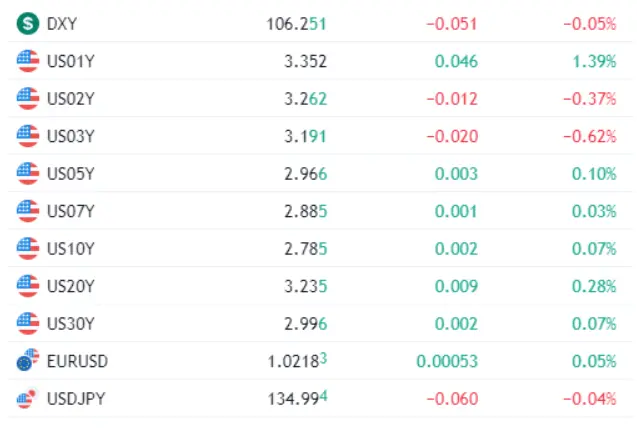Viewport: 637px width, 430px height.
Task: Click the US flag icon beside US10Y
Action: coord(28,248)
